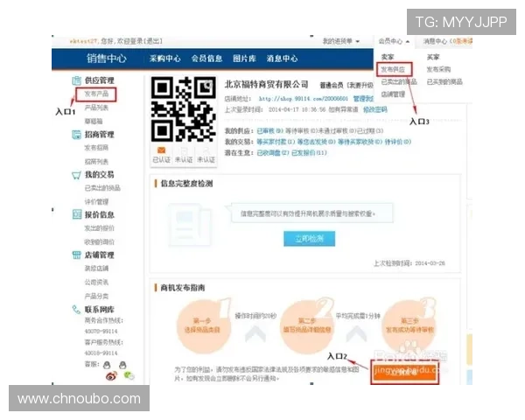Viewport: 525px width, 420px height.
Task: Open the WeChat icon in sidebar
Action: click(x=129, y=375)
